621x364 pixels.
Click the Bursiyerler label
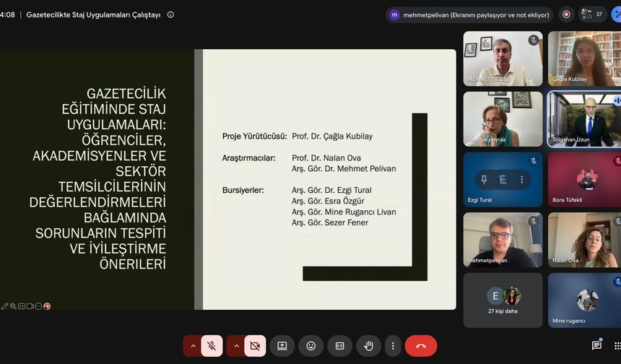(x=243, y=190)
